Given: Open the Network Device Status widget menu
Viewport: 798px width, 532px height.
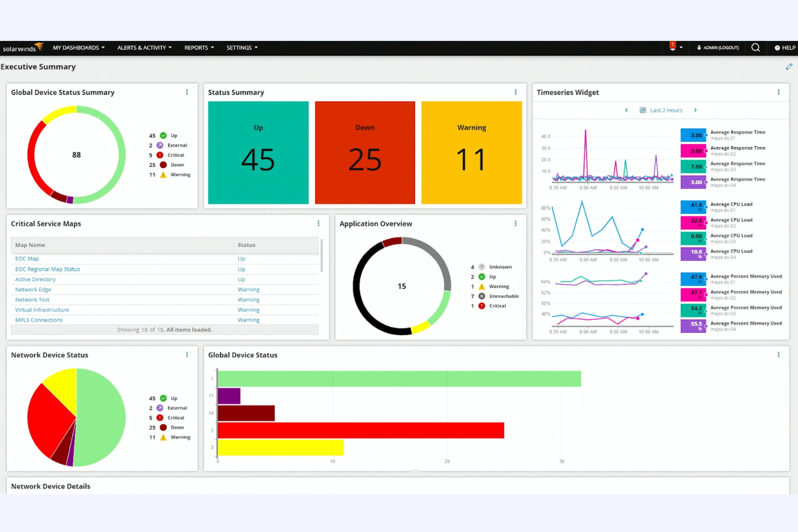Looking at the screenshot, I should point(187,354).
